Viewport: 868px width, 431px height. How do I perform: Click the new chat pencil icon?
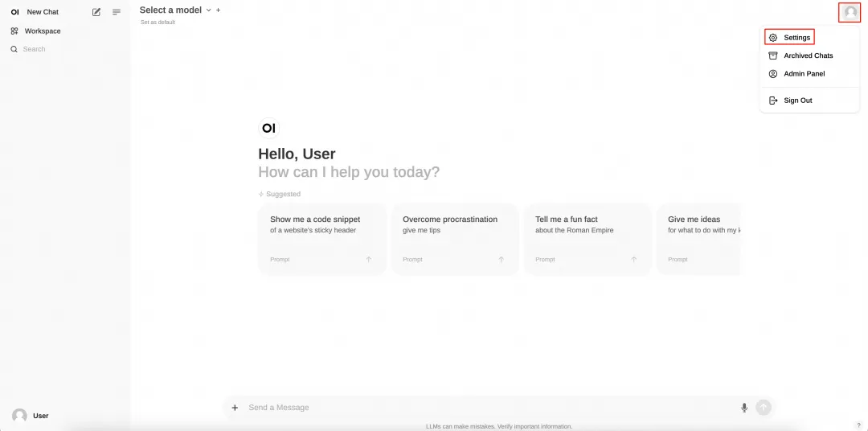pyautogui.click(x=96, y=12)
